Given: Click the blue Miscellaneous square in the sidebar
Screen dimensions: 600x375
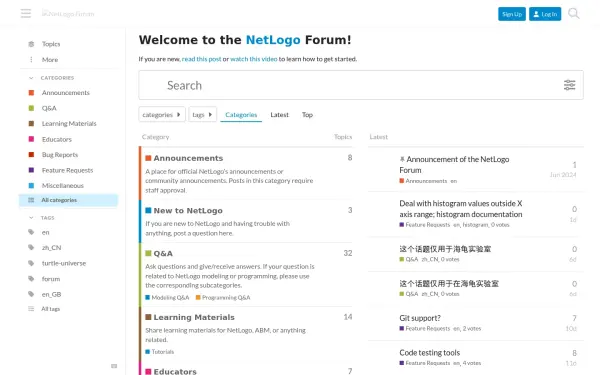Looking at the screenshot, I should click(31, 186).
